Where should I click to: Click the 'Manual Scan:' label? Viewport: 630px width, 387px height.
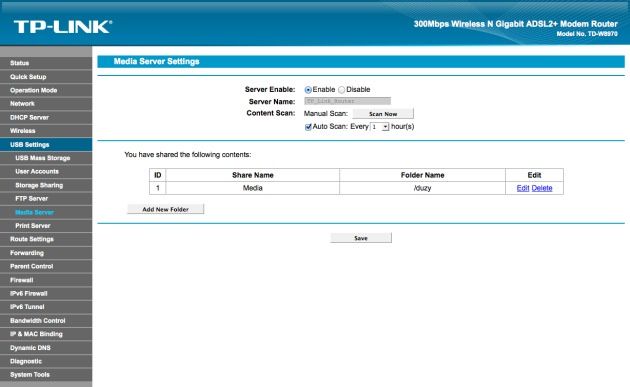coord(326,114)
